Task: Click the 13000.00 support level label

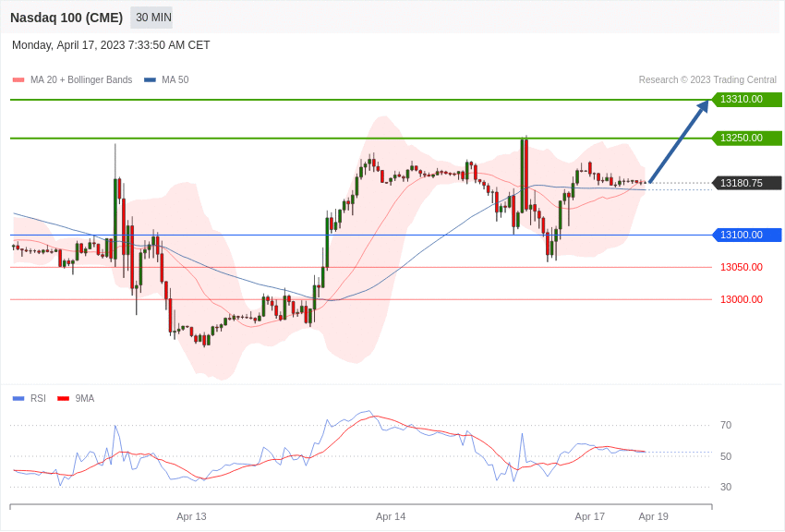Action: (x=742, y=299)
